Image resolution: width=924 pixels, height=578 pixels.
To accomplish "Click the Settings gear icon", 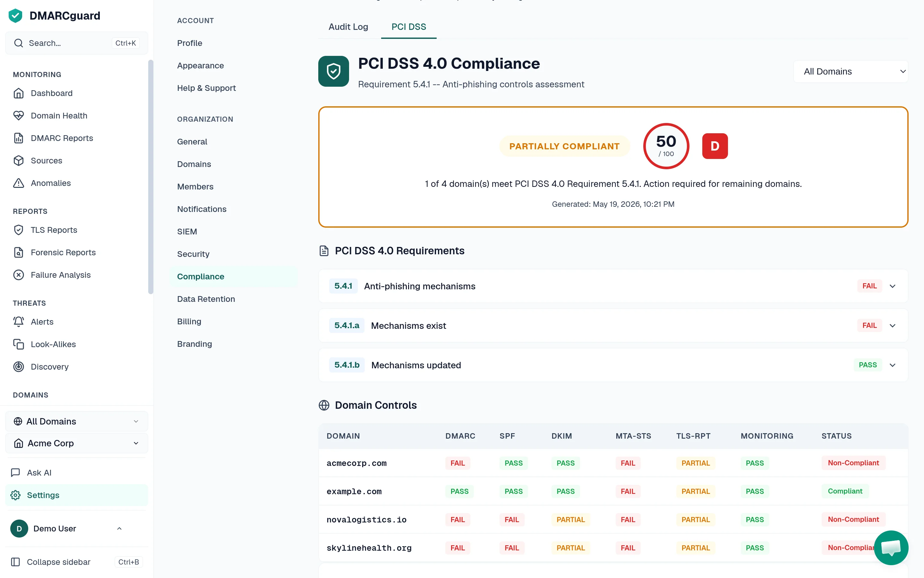I will click(x=15, y=495).
